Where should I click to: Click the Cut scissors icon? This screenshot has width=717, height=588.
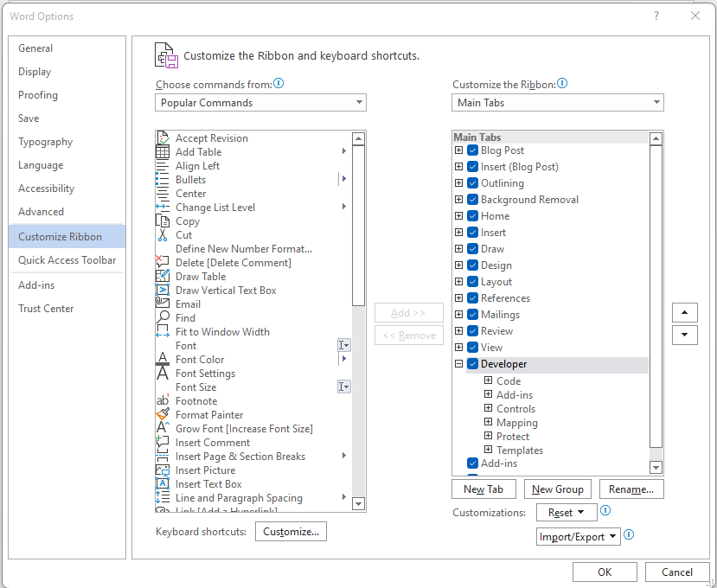coord(163,235)
